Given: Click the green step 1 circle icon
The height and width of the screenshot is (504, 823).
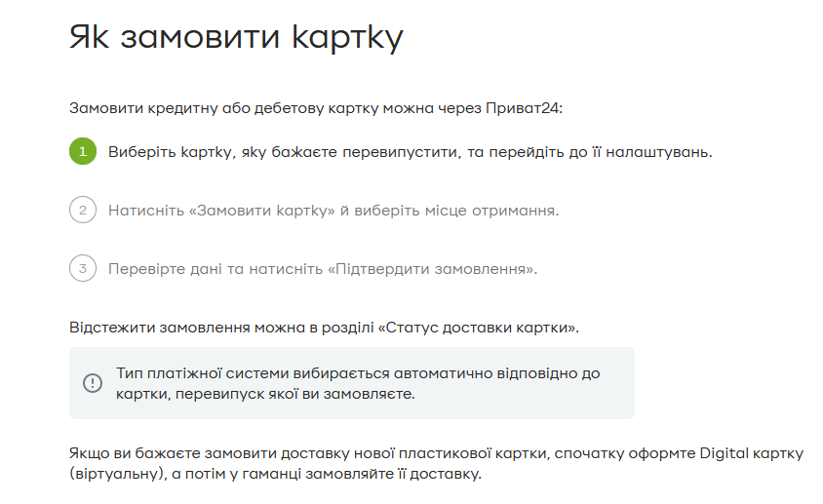Looking at the screenshot, I should coord(83,151).
